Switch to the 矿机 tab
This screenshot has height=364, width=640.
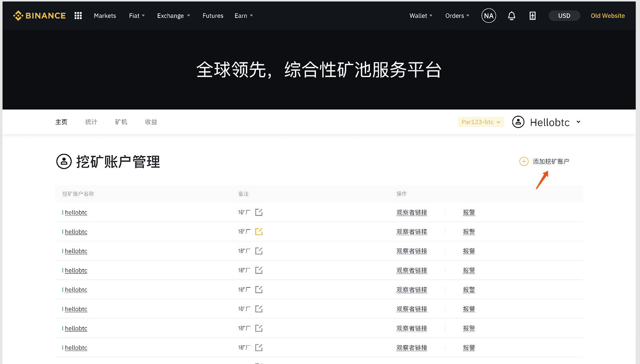point(121,122)
